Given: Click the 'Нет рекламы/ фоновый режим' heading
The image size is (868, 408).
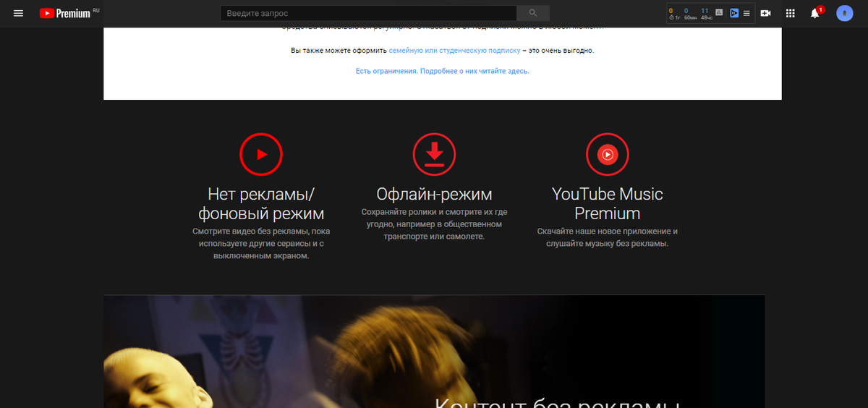Looking at the screenshot, I should click(261, 204).
